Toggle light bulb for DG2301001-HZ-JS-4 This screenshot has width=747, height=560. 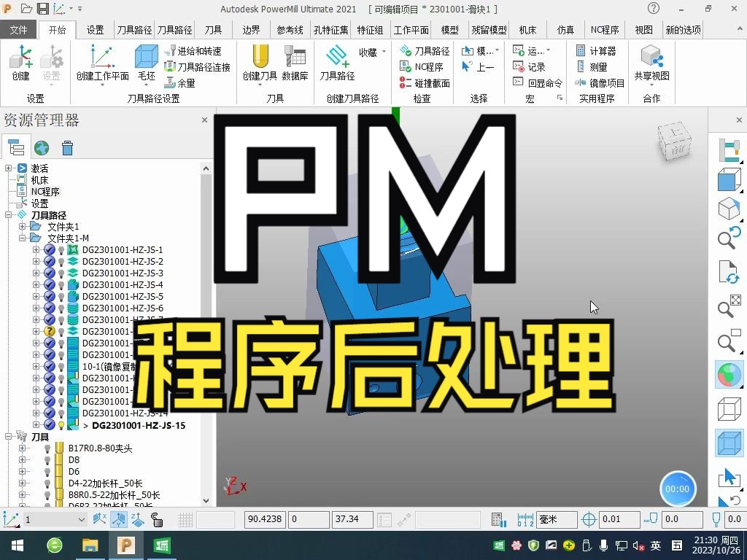61,285
